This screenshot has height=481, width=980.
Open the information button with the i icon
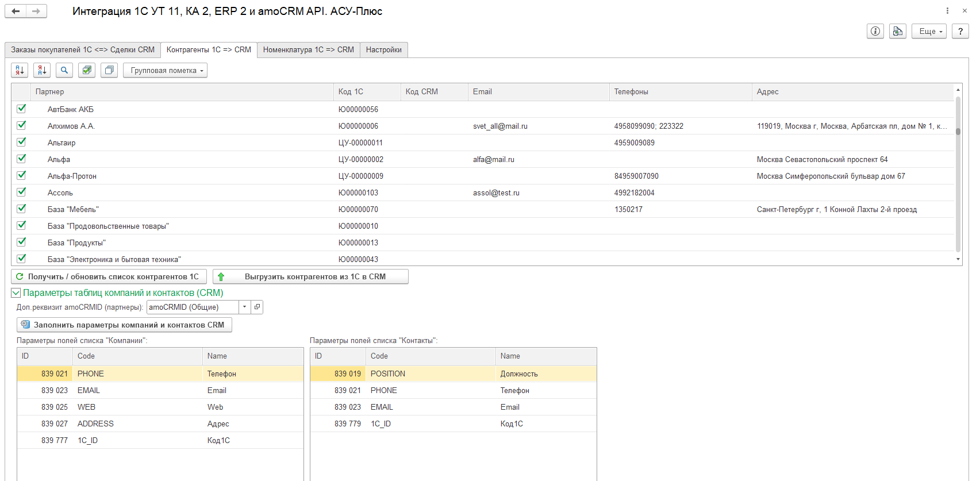point(875,31)
